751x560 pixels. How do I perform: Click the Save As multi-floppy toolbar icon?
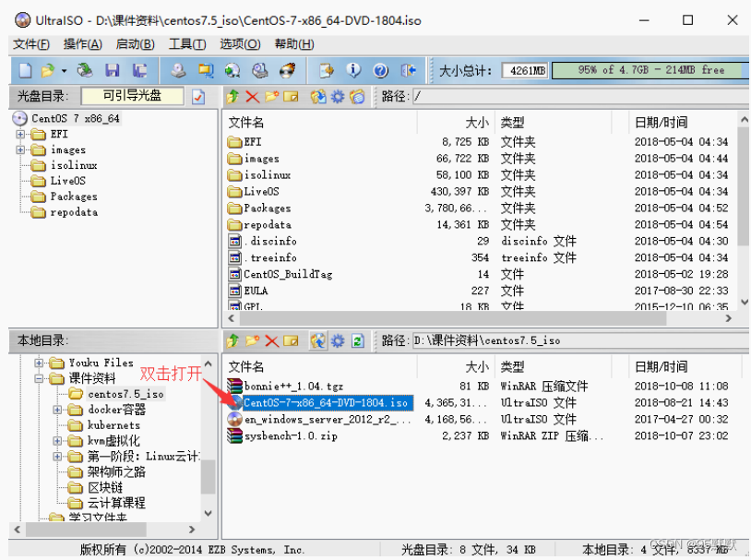pyautogui.click(x=140, y=71)
